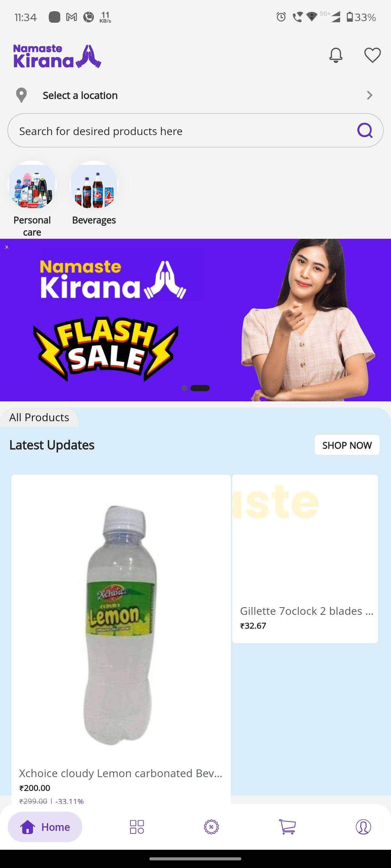Select the first banner carousel dot
The height and width of the screenshot is (868, 391).
coord(184,388)
